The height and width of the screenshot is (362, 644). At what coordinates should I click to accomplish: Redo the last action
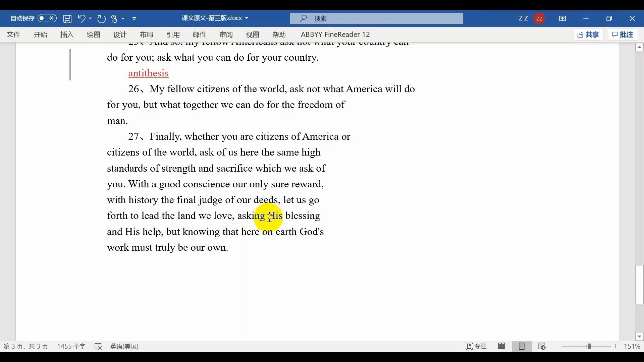click(101, 19)
